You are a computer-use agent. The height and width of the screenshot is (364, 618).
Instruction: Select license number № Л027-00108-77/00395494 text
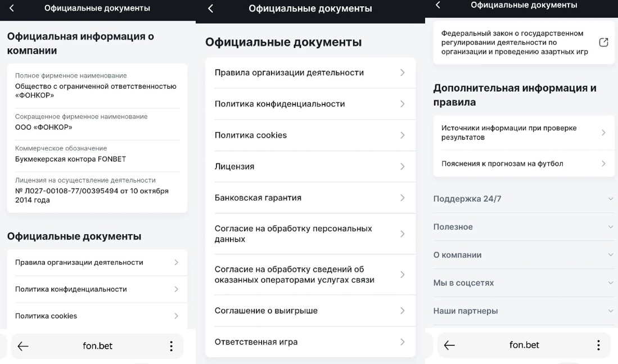pyautogui.click(x=92, y=195)
